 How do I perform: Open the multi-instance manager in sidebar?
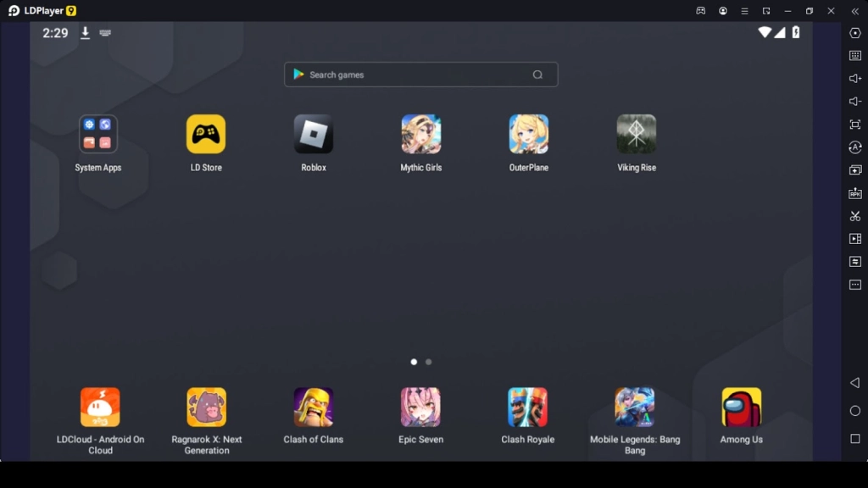click(x=855, y=169)
